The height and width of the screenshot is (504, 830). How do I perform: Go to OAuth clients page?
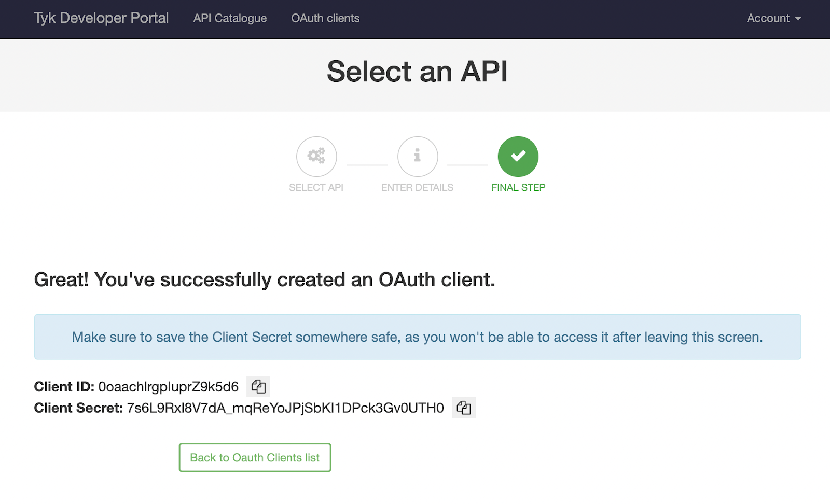coord(325,18)
